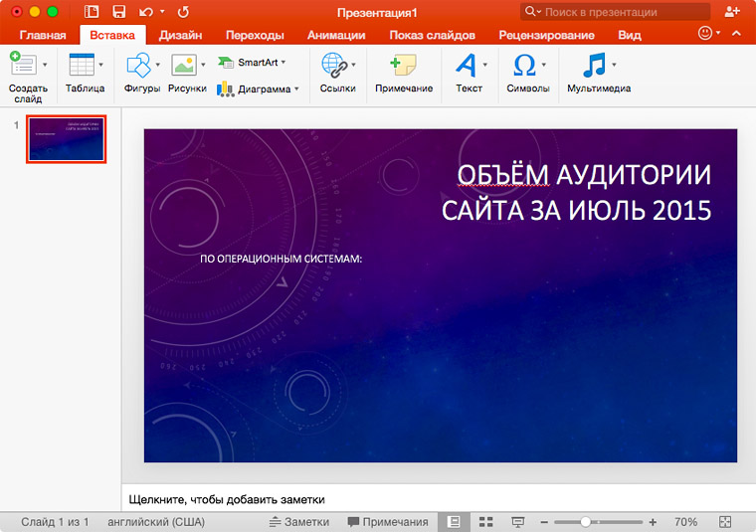Switch to Slide Sorter grid view
The width and height of the screenshot is (756, 532).
coord(485,522)
